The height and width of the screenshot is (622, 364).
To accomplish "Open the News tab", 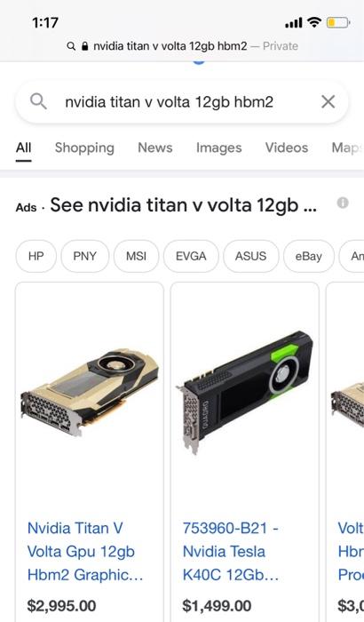I will pyautogui.click(x=155, y=148).
